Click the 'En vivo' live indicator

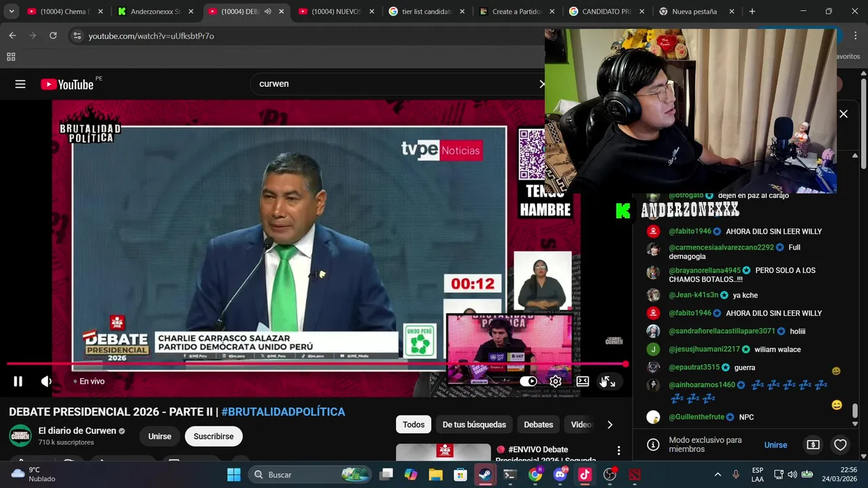point(89,382)
